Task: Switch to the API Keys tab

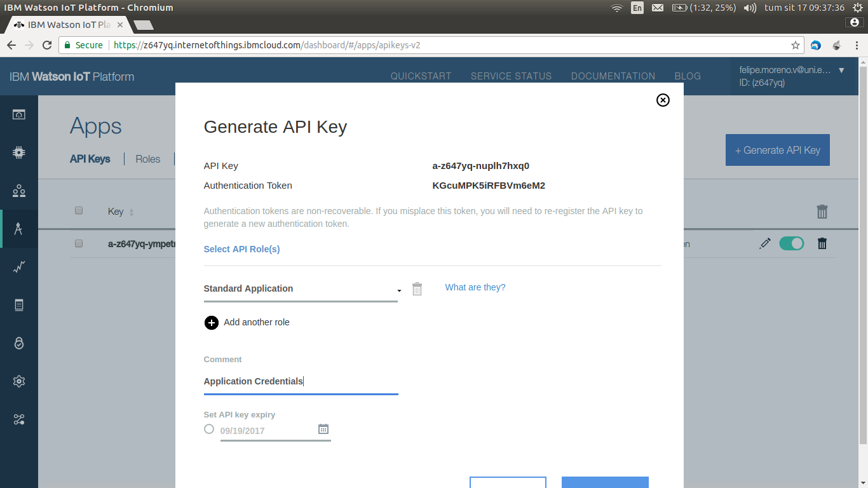Action: click(x=90, y=159)
